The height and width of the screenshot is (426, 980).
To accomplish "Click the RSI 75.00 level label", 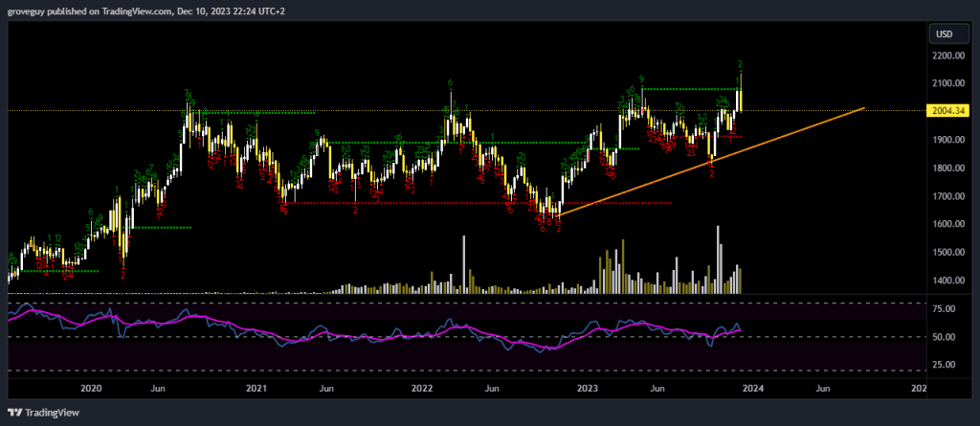I will coord(946,310).
